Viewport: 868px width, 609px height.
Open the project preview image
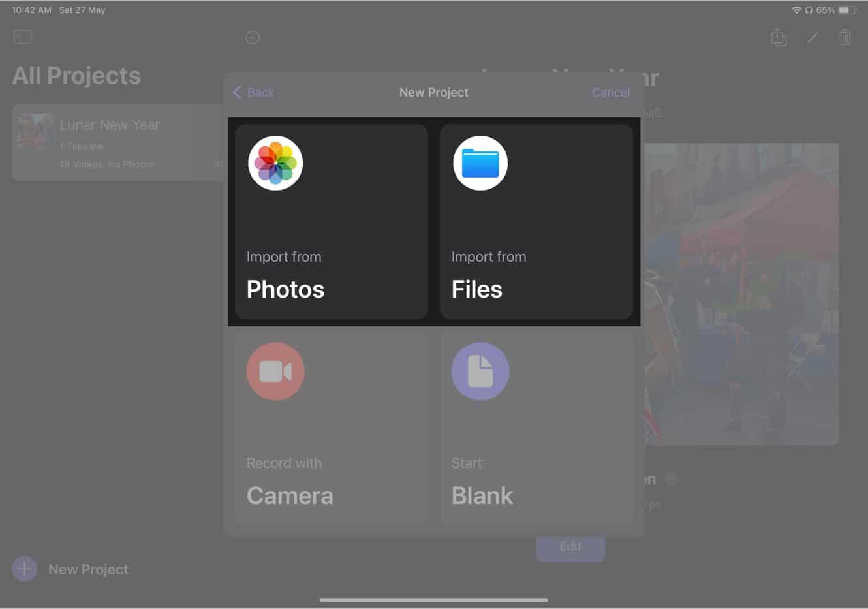(741, 294)
